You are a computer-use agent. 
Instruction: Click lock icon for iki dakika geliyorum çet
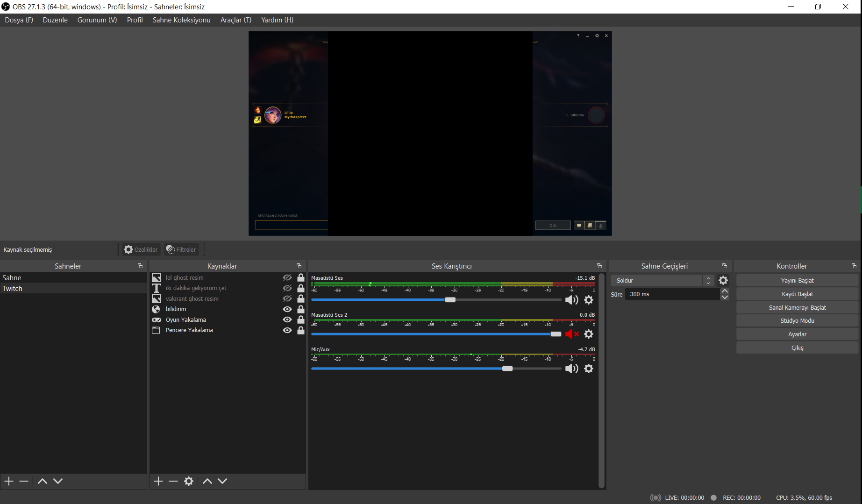[301, 288]
